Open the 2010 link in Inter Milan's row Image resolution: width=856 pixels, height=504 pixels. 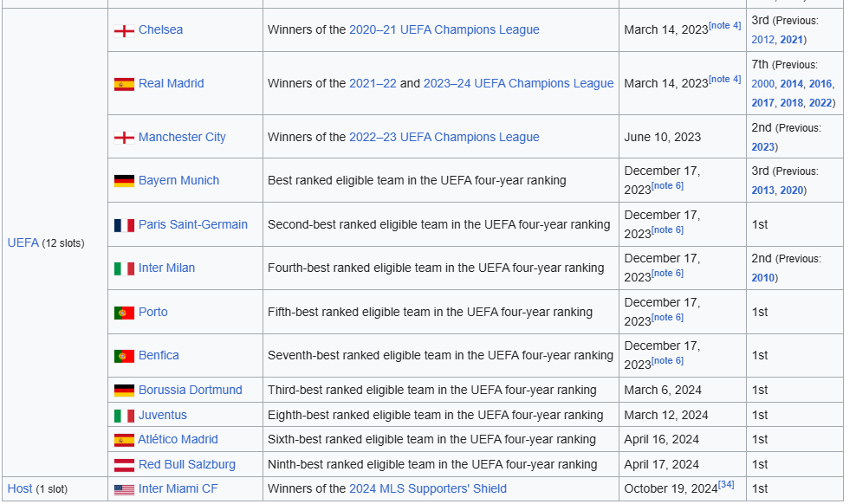point(763,278)
